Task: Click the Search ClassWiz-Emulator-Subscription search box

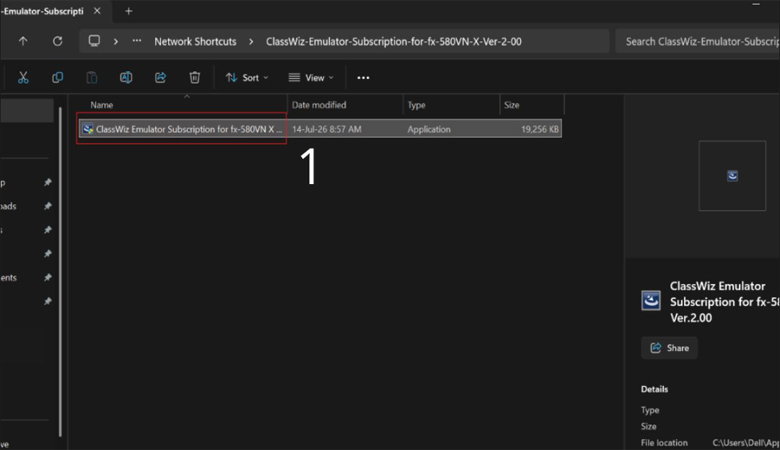Action: (697, 41)
